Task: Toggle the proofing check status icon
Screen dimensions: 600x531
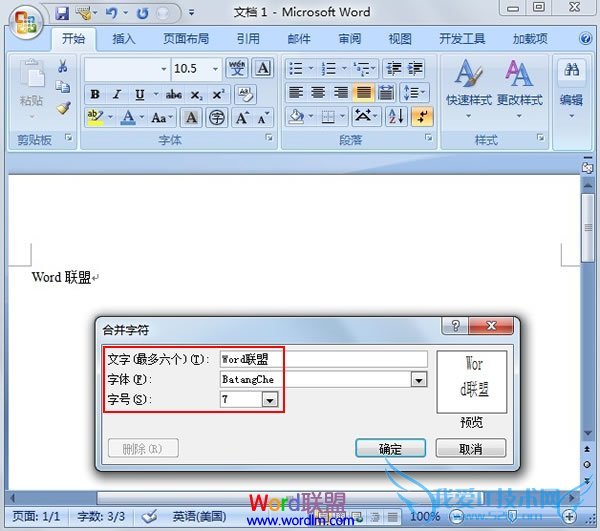Action: point(150,516)
